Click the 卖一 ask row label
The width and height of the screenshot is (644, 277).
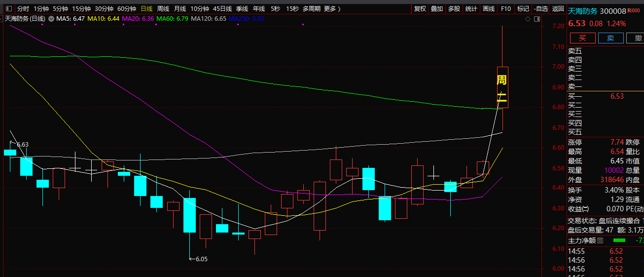[x=575, y=87]
